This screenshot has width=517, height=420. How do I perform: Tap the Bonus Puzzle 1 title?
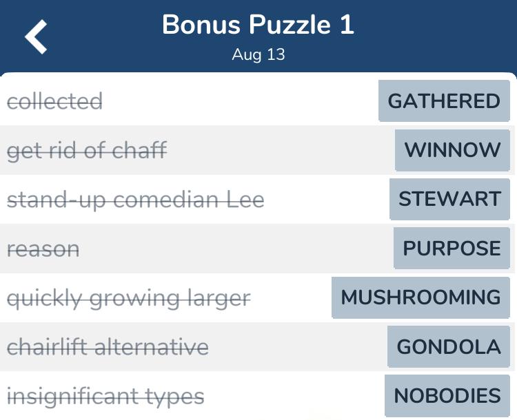click(258, 24)
